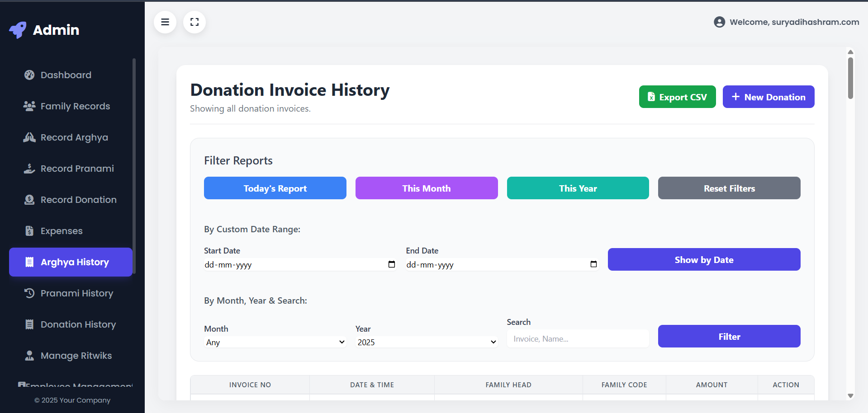Viewport: 868px width, 413px height.
Task: Open Manage Ritwiks in sidebar
Action: coord(76,356)
